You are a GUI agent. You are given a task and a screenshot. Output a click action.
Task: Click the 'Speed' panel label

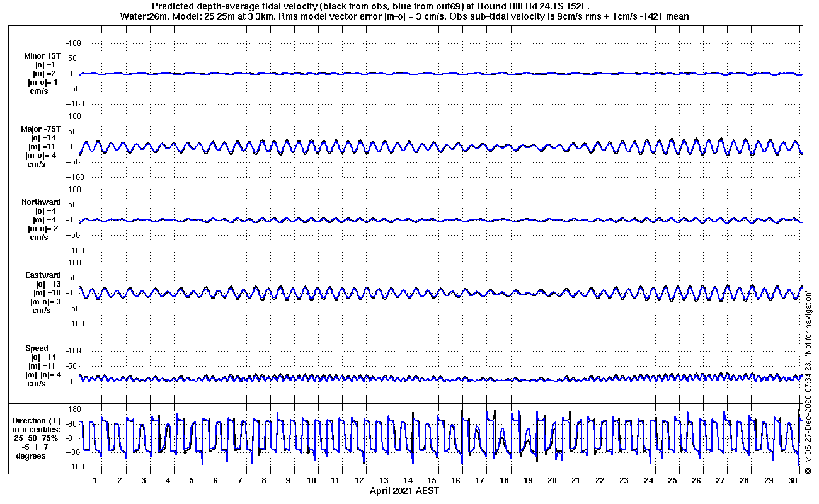[x=37, y=348]
